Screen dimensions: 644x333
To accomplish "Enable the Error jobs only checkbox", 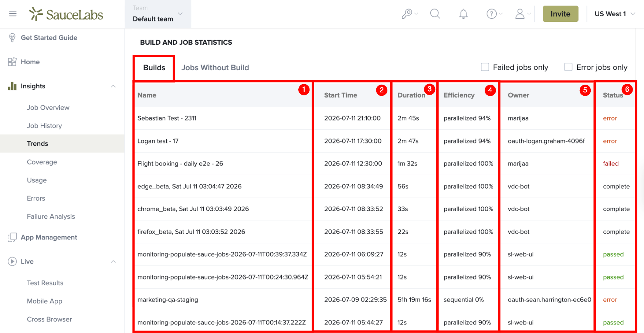I will [568, 67].
